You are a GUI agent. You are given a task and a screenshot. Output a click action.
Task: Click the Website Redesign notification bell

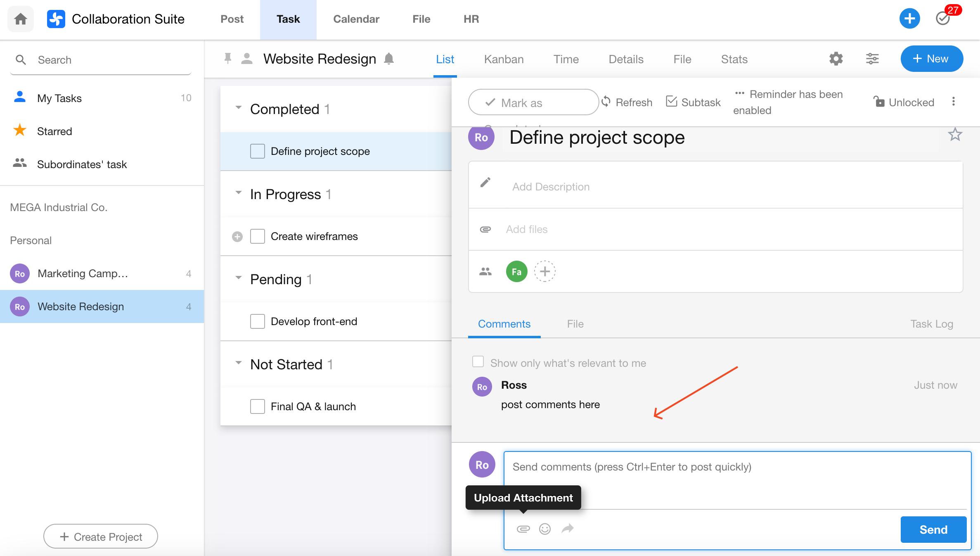(x=388, y=59)
